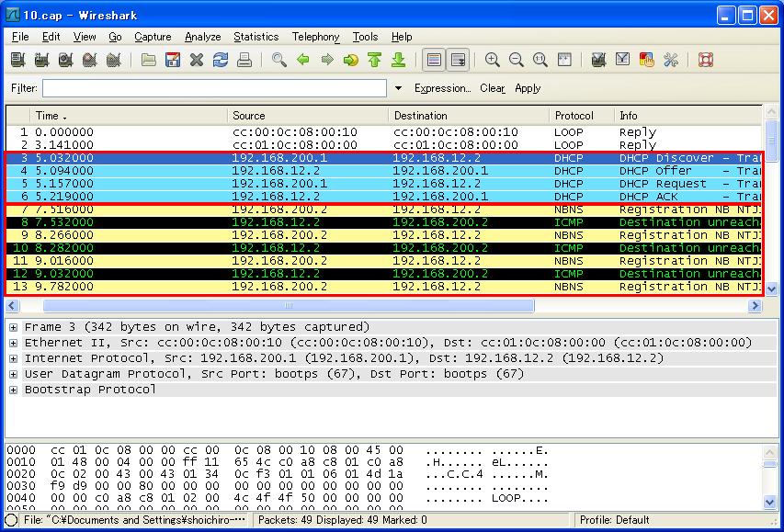This screenshot has width=784, height=532.
Task: Find a packet magnifier icon
Action: 279,60
